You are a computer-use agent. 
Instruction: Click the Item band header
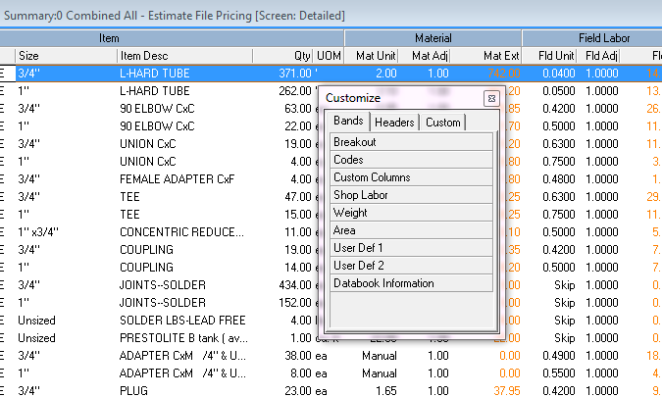click(172, 38)
